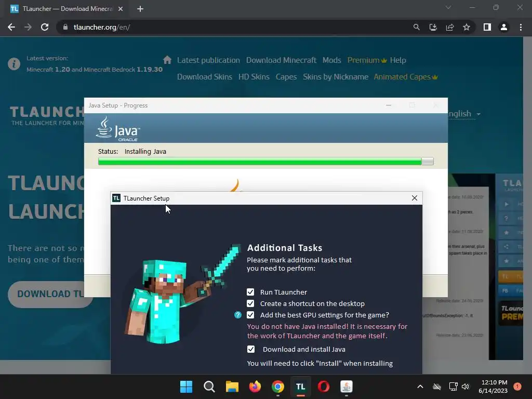Bookmark this page with the star

pos(467,27)
